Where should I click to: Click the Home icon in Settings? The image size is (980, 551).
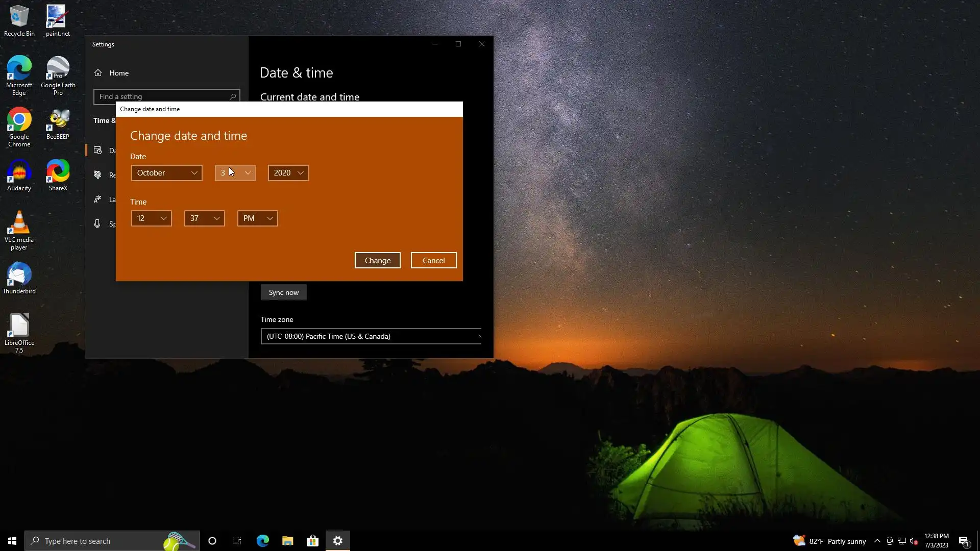(x=98, y=73)
